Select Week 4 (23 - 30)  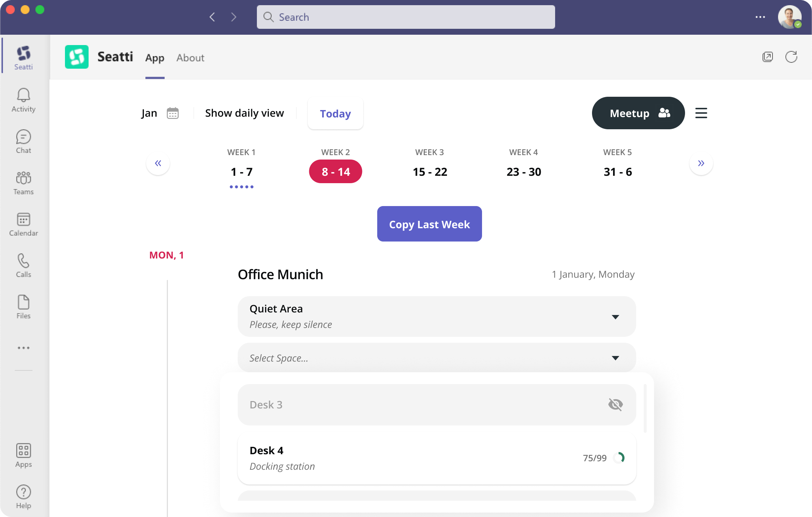pos(524,172)
